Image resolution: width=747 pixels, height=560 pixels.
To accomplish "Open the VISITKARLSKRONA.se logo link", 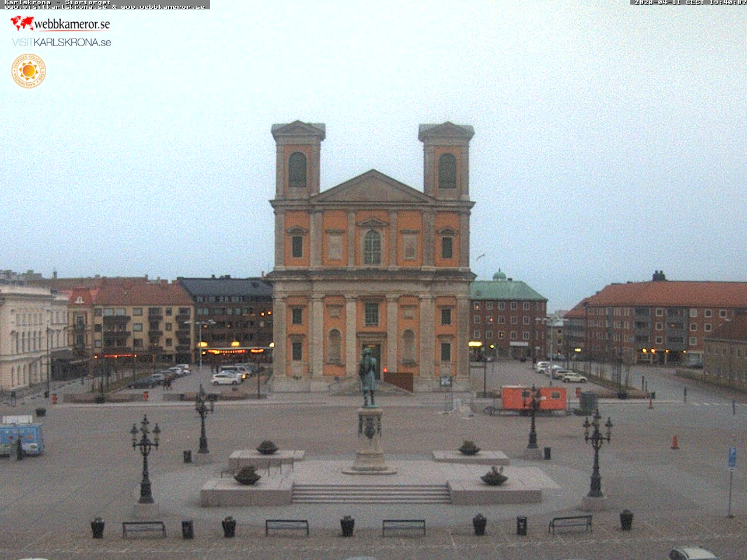I will (61, 43).
